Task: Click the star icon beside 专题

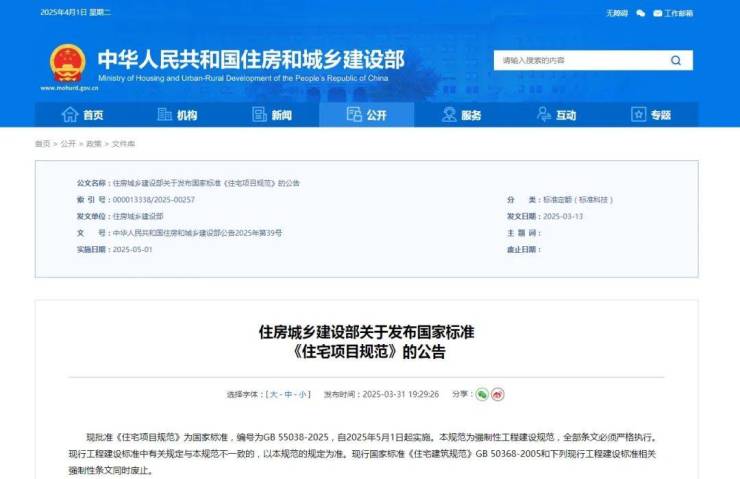Action: (x=639, y=115)
